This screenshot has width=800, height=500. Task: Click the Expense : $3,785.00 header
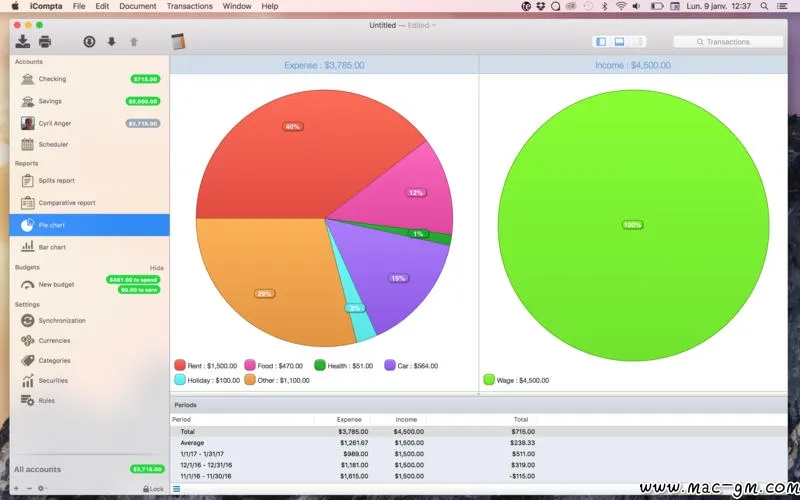click(x=324, y=65)
